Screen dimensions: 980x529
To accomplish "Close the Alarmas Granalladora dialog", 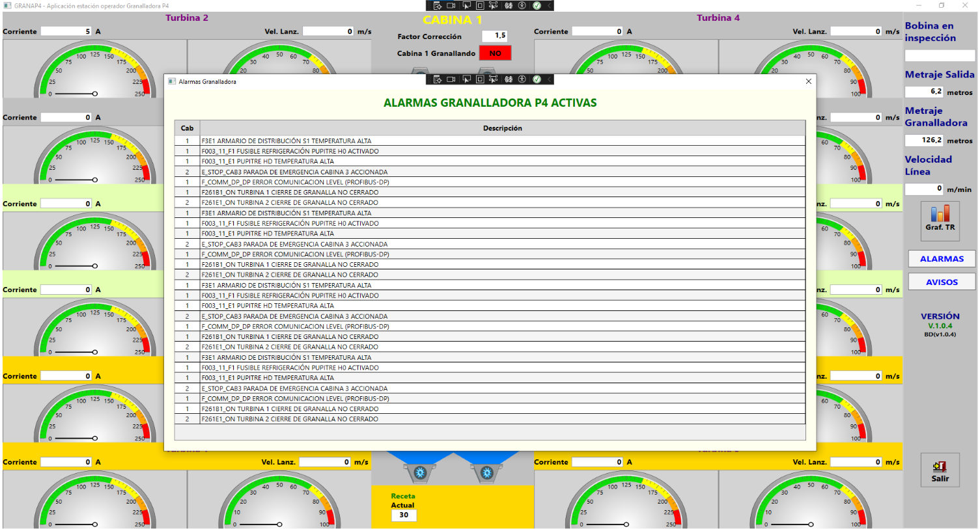I will coord(808,81).
